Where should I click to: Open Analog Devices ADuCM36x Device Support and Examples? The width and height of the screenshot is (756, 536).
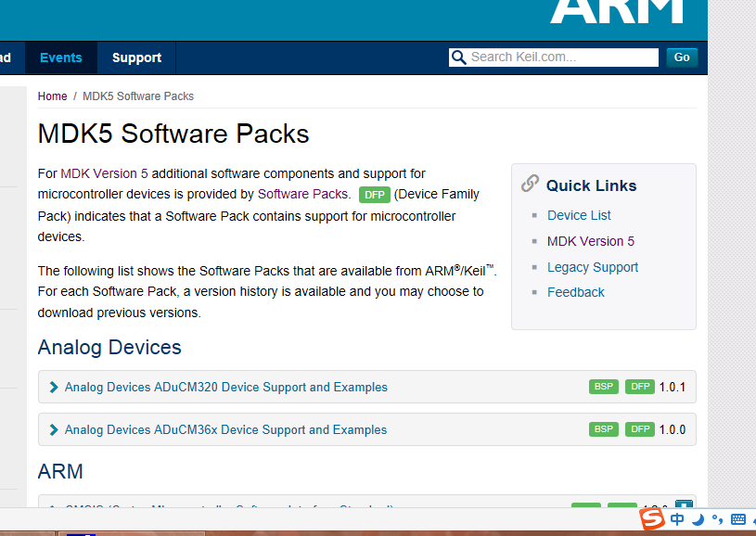[225, 429]
